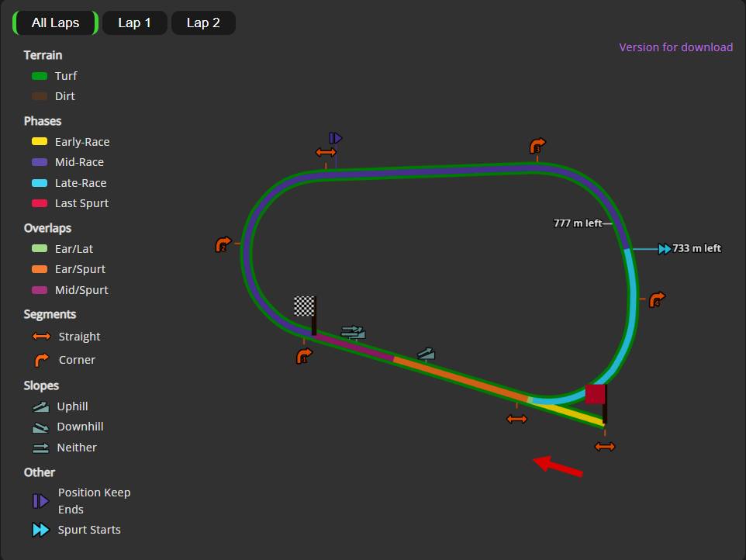Click the Terrain legend heading
The image size is (746, 560).
[43, 55]
